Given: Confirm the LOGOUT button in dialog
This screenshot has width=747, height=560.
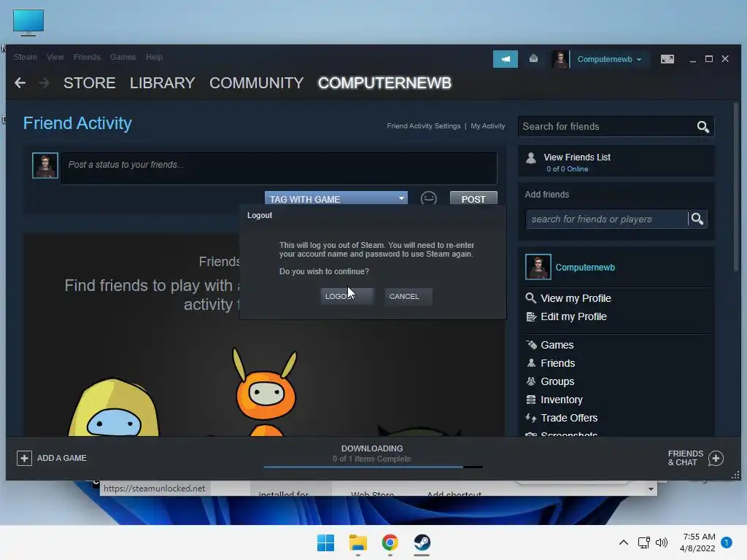Looking at the screenshot, I should pos(347,296).
